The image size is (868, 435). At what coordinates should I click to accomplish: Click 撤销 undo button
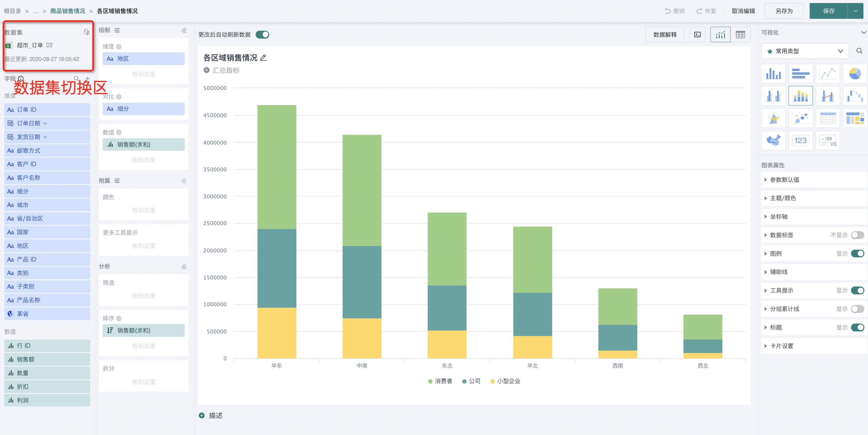coord(675,11)
